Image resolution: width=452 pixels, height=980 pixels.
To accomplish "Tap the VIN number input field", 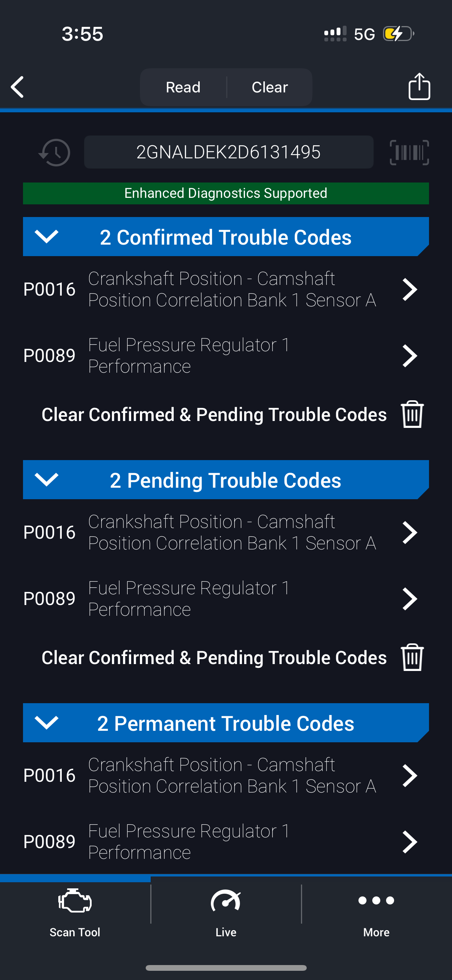I will point(228,152).
